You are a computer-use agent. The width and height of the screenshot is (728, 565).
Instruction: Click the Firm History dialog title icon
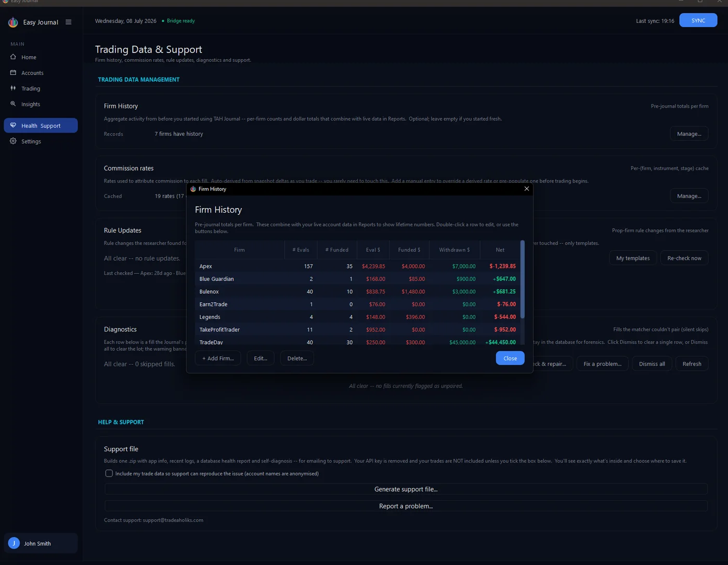[193, 189]
